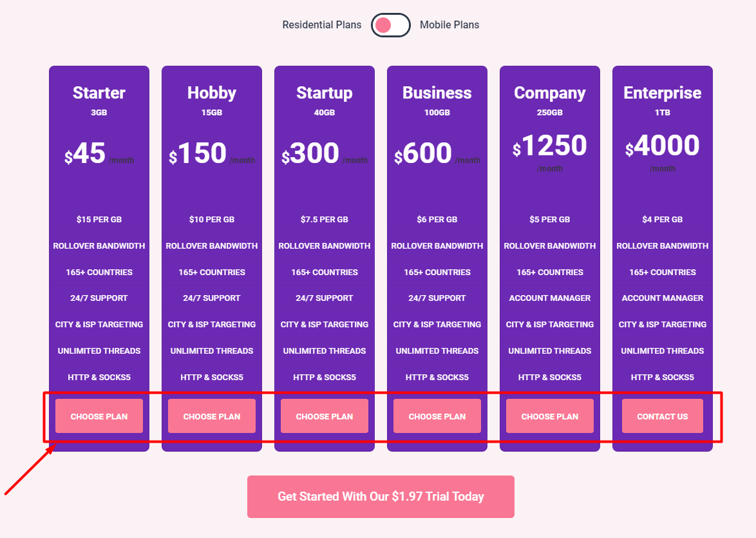Click the $4000 Enterprise price

pyautogui.click(x=663, y=146)
